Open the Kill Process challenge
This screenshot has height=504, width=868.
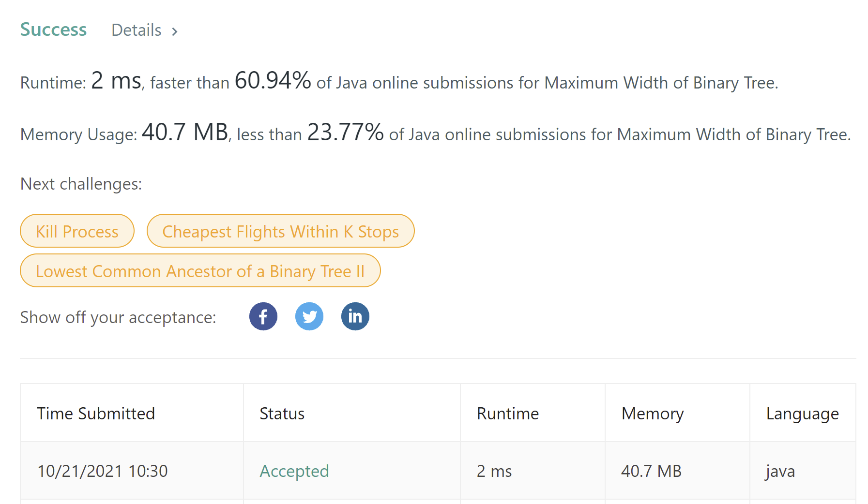(77, 231)
